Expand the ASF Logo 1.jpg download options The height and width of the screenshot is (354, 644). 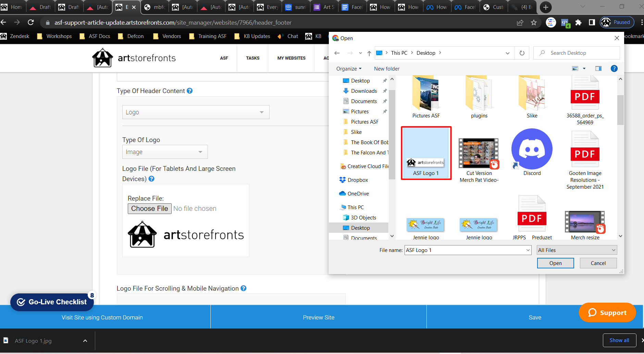(85, 341)
